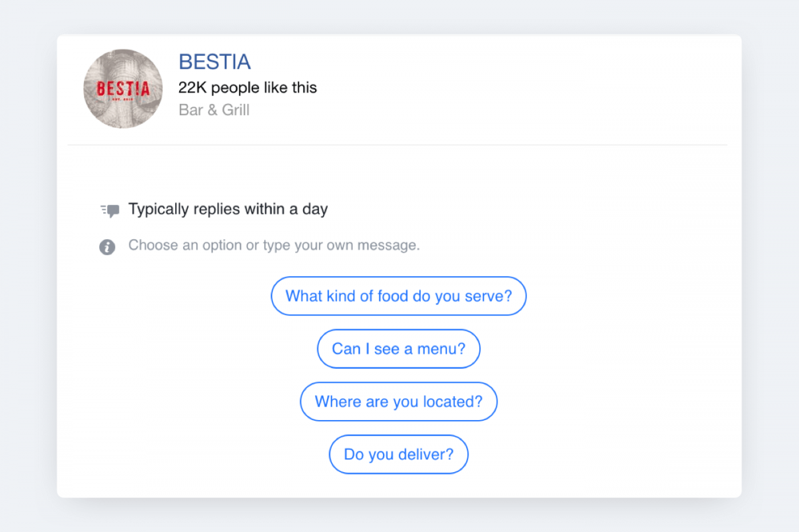Request the menu via the second suggestion pill
This screenshot has height=532, width=799.
click(x=399, y=349)
